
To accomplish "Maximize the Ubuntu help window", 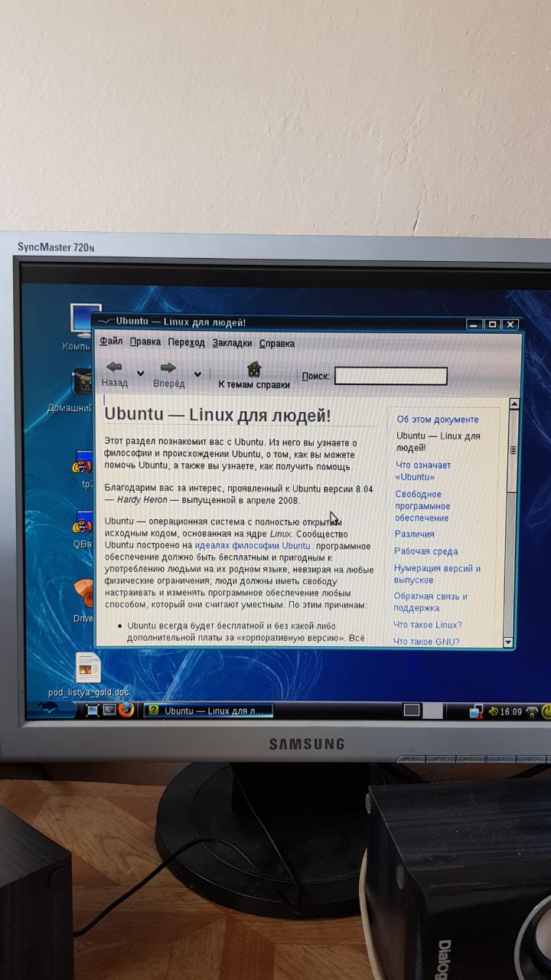I will 492,325.
